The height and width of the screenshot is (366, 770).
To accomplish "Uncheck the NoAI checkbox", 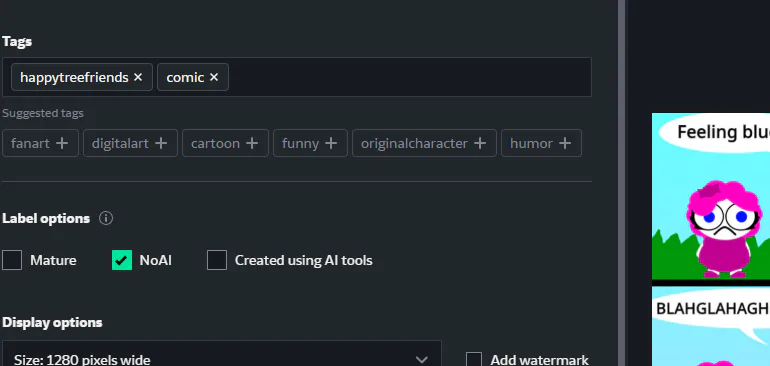I will (x=122, y=260).
